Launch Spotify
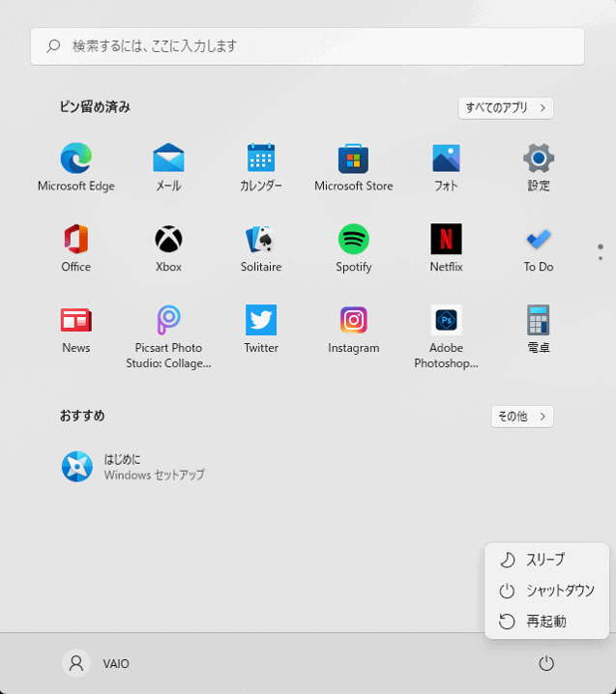This screenshot has height=694, width=616. [x=353, y=247]
